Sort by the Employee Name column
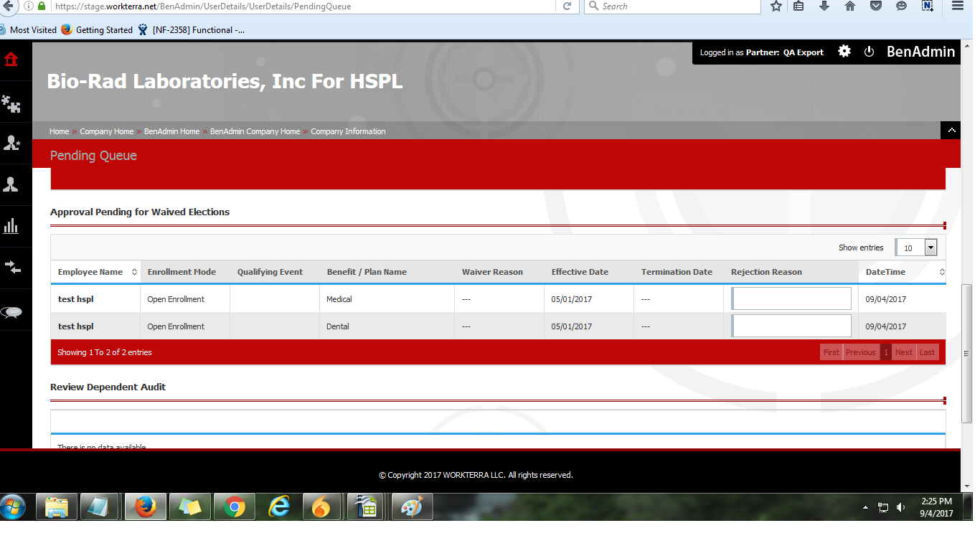Screen dimensions: 980x551 [95, 272]
